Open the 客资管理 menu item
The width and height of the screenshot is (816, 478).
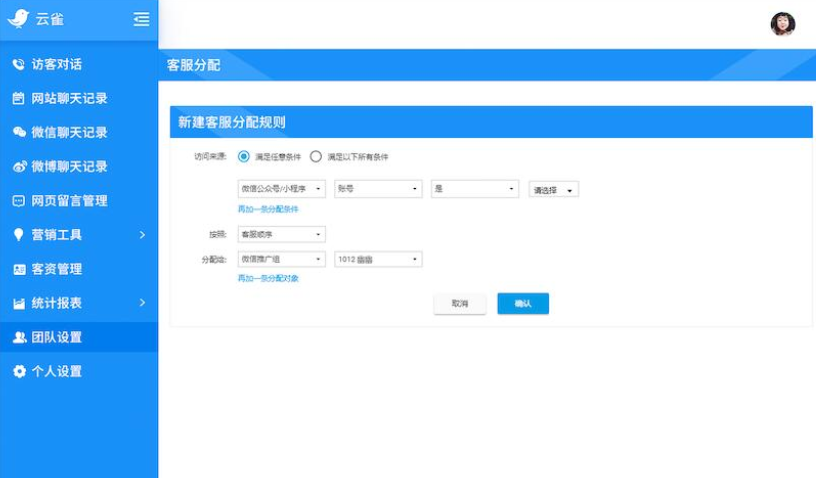click(79, 269)
